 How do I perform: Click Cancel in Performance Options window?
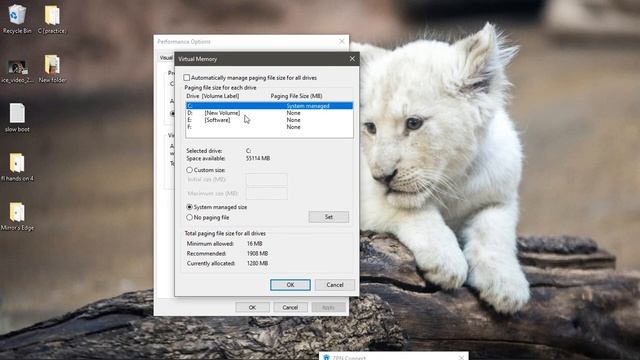coord(290,307)
